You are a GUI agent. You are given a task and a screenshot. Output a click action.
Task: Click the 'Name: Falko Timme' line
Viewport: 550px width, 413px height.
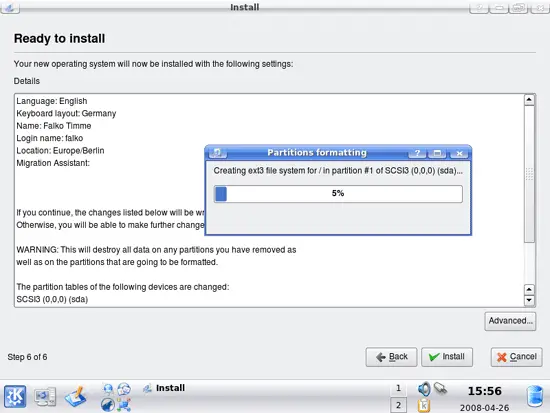click(x=54, y=126)
